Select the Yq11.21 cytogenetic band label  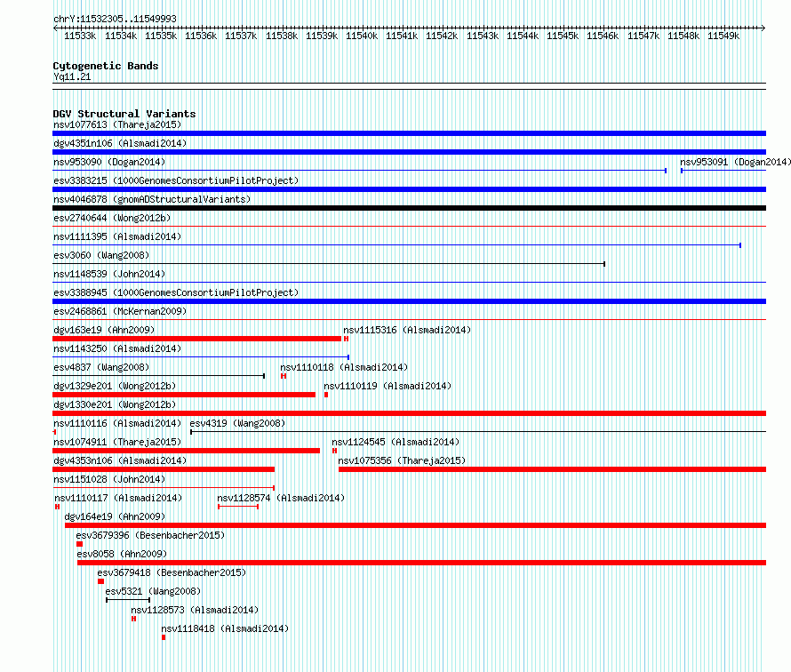(72, 76)
